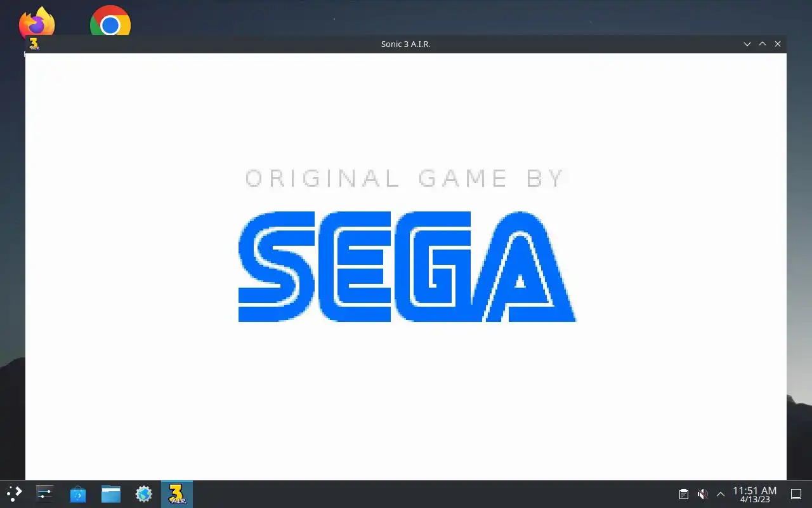Select the Sonic 3 A.I.R. taskbar entry
The height and width of the screenshot is (508, 812).
point(177,493)
